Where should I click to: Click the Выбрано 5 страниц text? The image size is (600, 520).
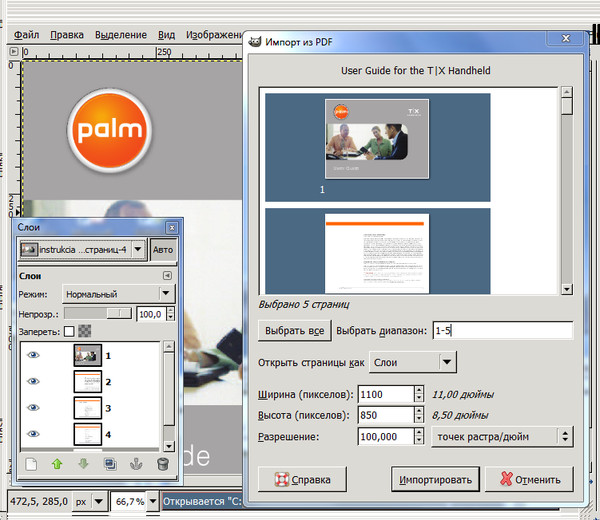click(304, 305)
